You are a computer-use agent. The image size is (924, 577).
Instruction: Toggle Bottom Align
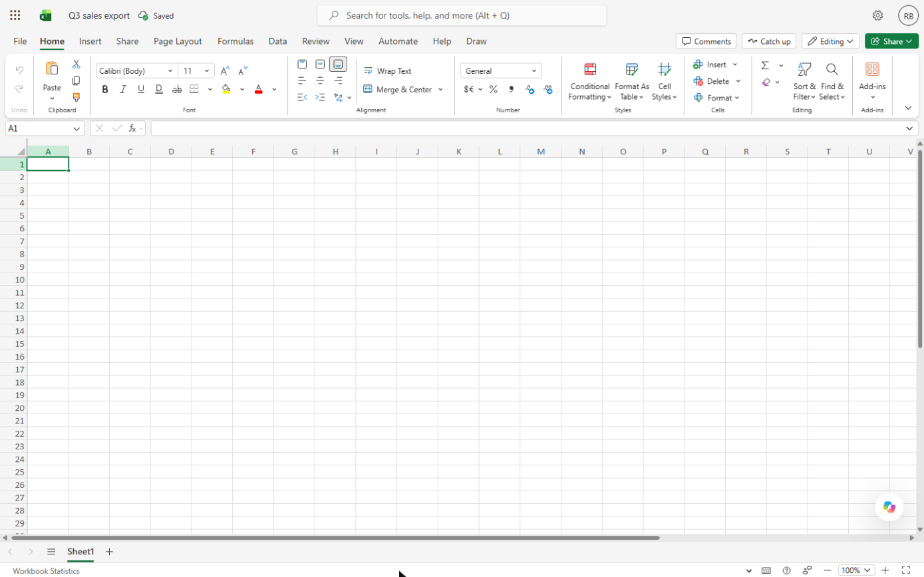point(338,64)
